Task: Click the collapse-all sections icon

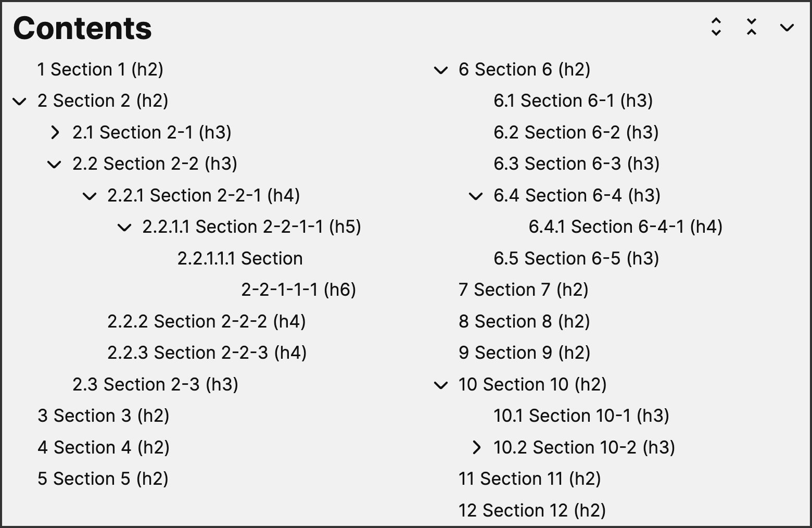Action: point(751,28)
